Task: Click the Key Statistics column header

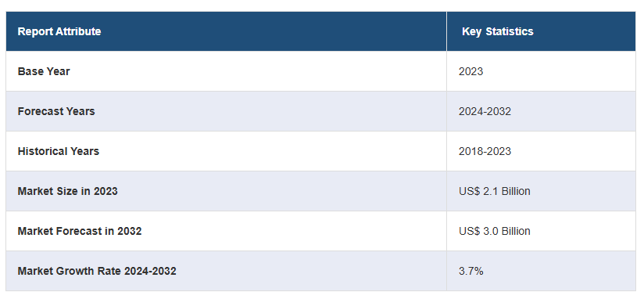Action: 497,31
